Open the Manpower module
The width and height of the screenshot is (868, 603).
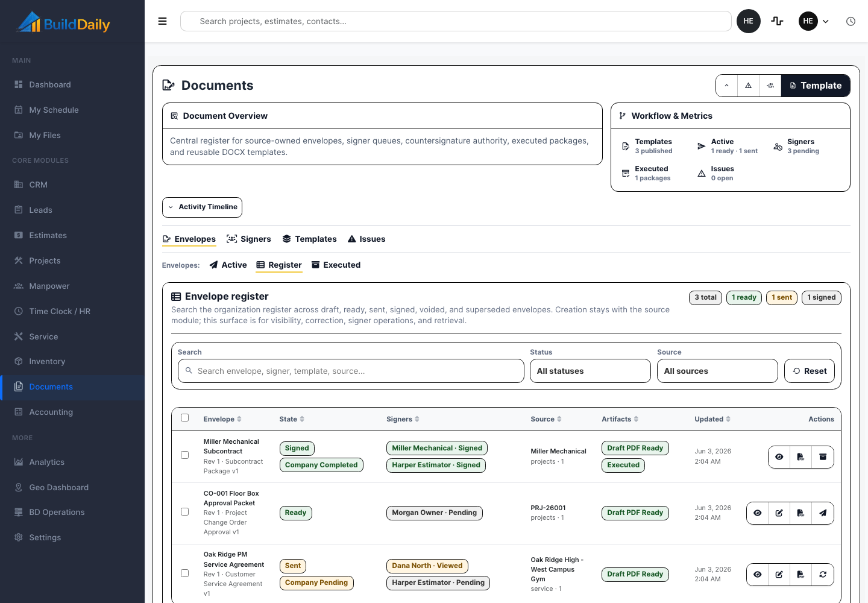(x=72, y=286)
